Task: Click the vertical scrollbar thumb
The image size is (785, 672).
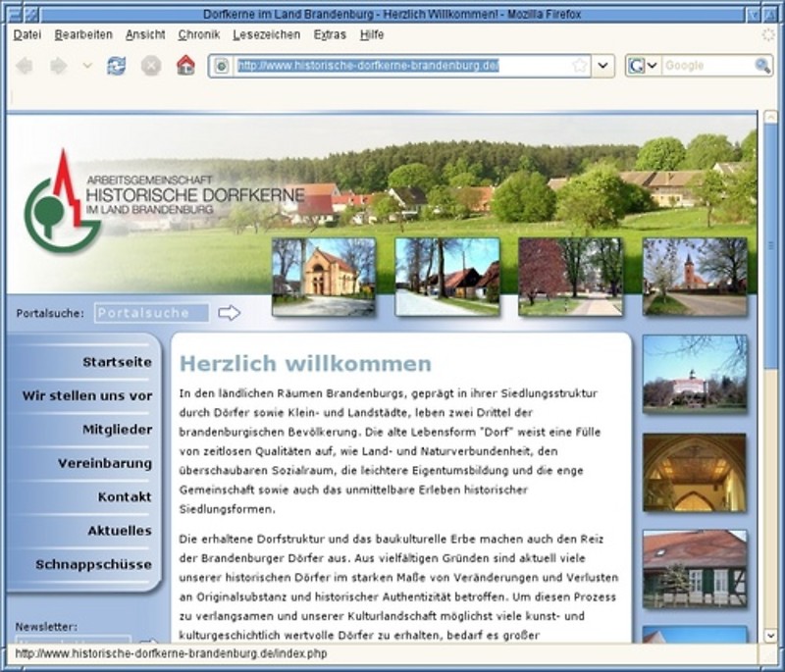Action: point(771,246)
